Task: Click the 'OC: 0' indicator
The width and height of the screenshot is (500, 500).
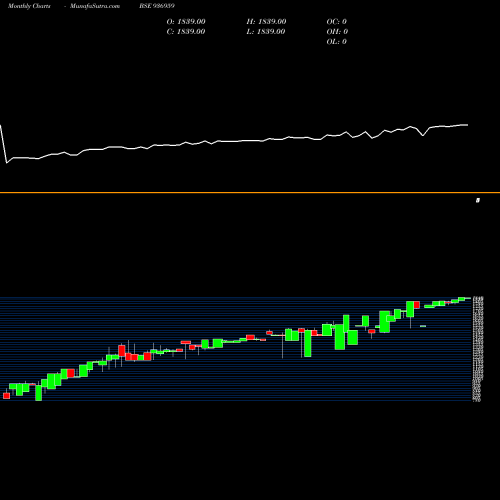Action: 337,22
